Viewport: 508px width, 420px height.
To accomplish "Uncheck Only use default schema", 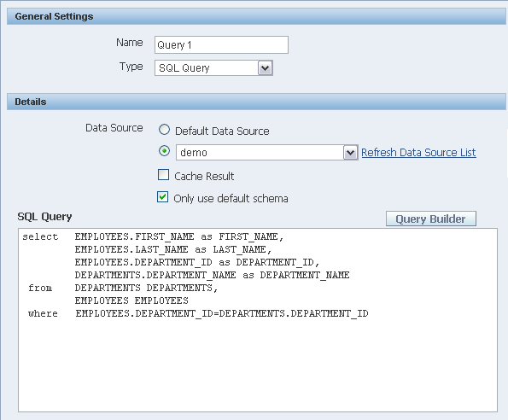I will pos(162,197).
